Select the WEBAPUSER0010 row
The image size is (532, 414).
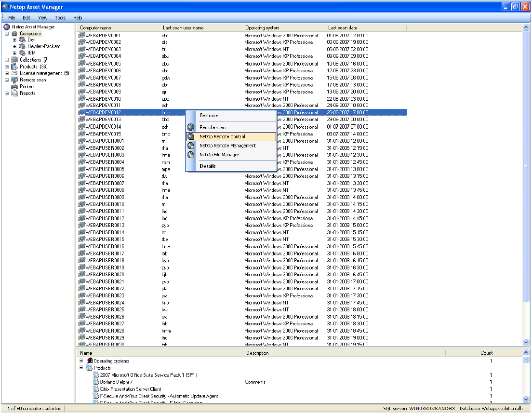(x=242, y=204)
